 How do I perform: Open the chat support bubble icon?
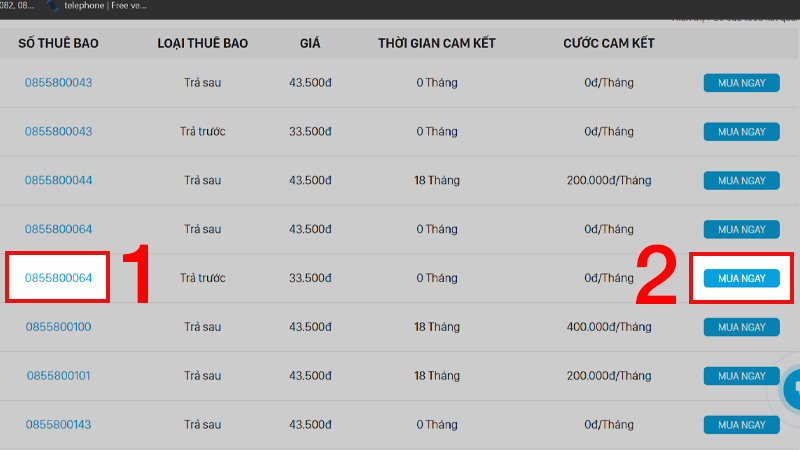point(791,390)
